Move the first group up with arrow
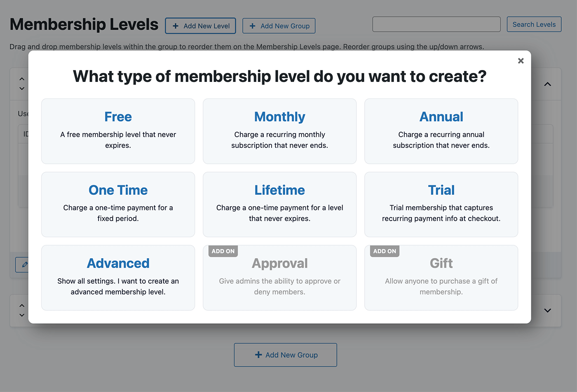Viewport: 577px width, 392px height. 22,79
